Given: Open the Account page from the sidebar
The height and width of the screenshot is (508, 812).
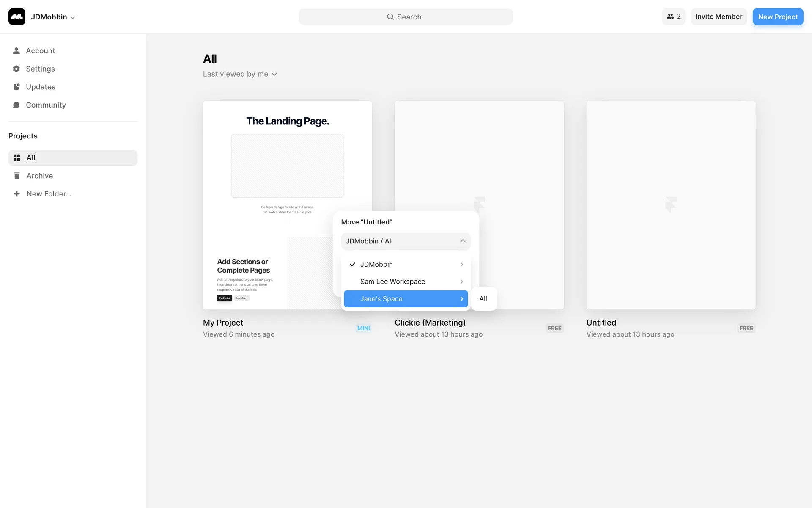Looking at the screenshot, I should (x=40, y=51).
